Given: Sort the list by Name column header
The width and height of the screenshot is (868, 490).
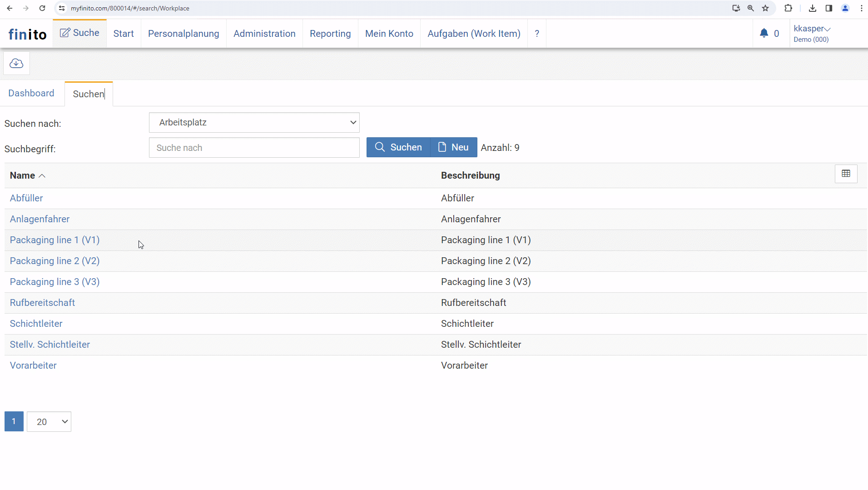Looking at the screenshot, I should tap(23, 176).
